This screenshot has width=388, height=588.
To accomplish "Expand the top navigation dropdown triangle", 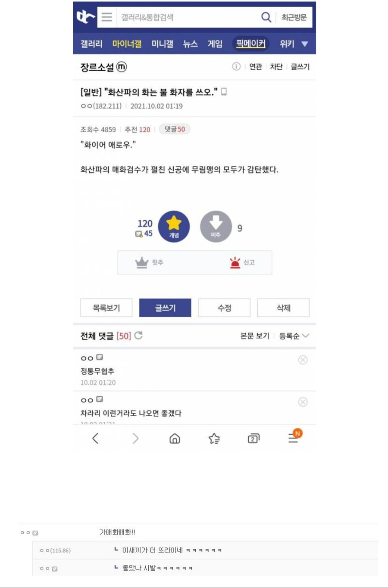I will pos(305,44).
